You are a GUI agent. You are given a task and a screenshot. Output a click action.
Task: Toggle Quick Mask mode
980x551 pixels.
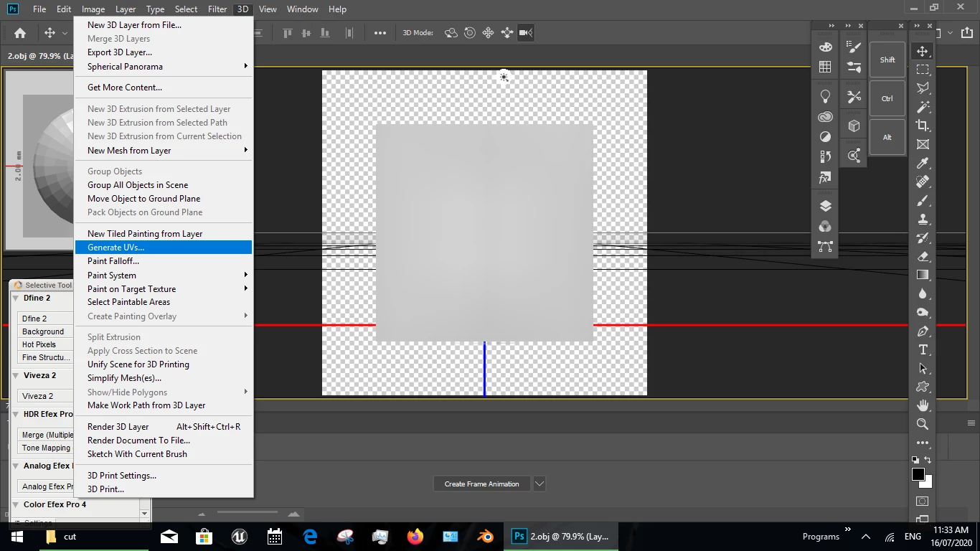tap(923, 501)
